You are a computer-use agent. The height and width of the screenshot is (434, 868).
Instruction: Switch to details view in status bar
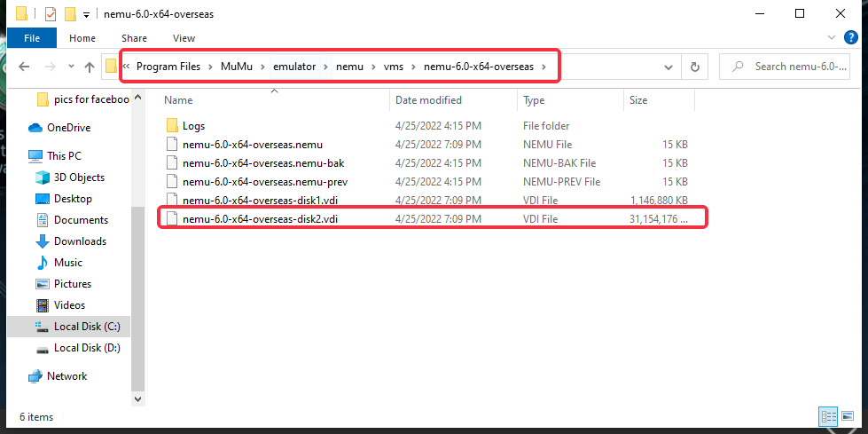pyautogui.click(x=829, y=415)
